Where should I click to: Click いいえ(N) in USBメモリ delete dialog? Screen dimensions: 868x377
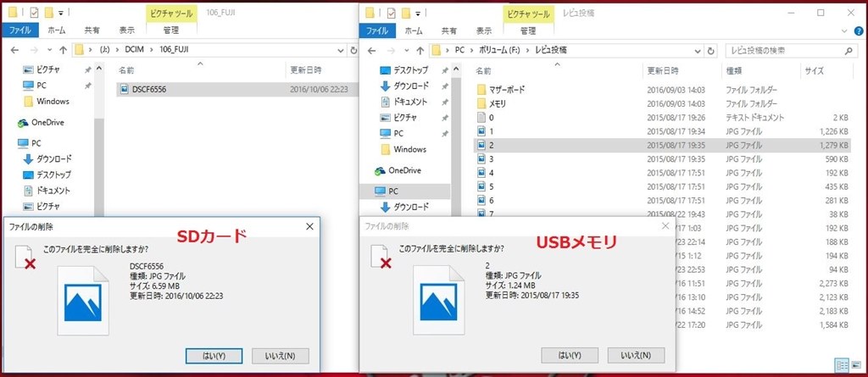coord(636,355)
